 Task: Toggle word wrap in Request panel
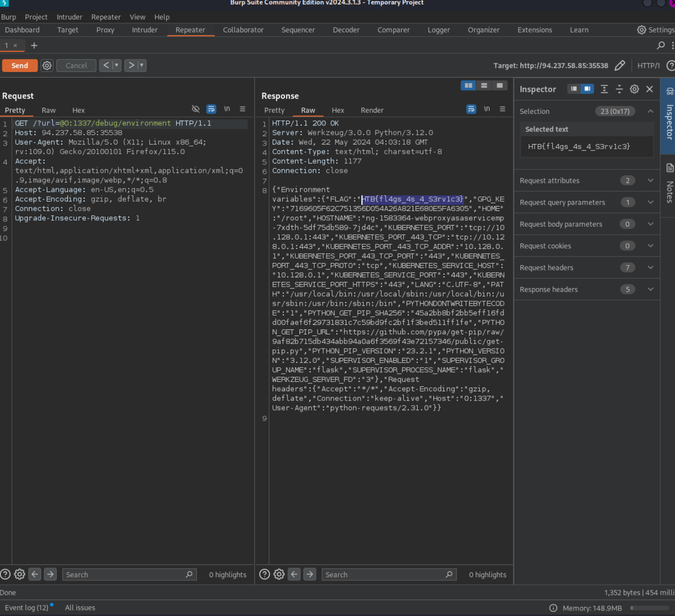211,109
